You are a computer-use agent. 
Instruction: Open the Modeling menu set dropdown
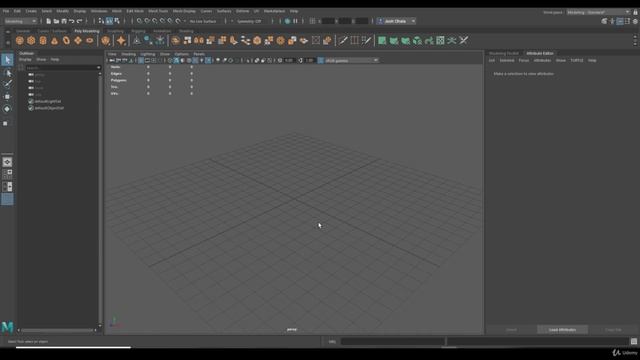20,21
